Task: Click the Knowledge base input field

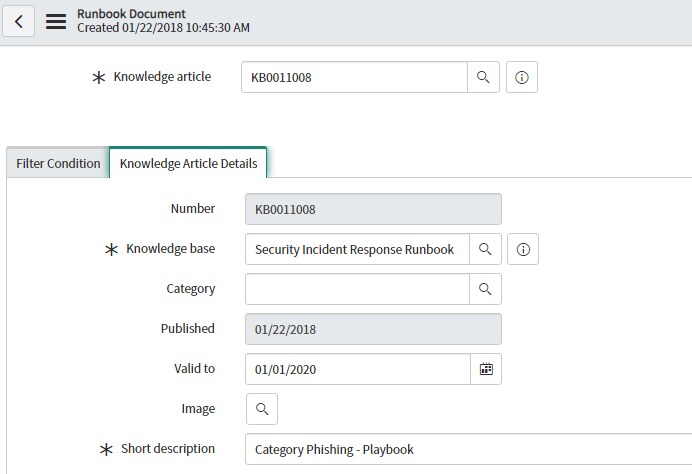Action: click(357, 249)
